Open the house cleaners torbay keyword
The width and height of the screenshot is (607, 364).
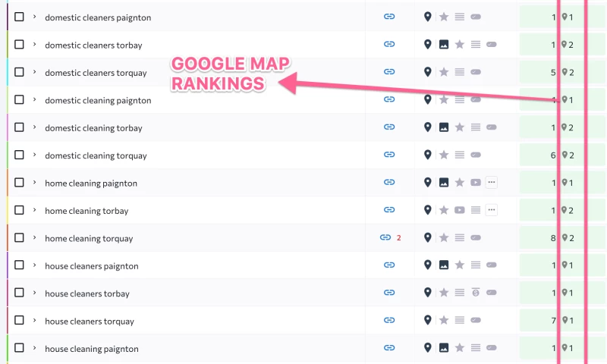(x=87, y=293)
